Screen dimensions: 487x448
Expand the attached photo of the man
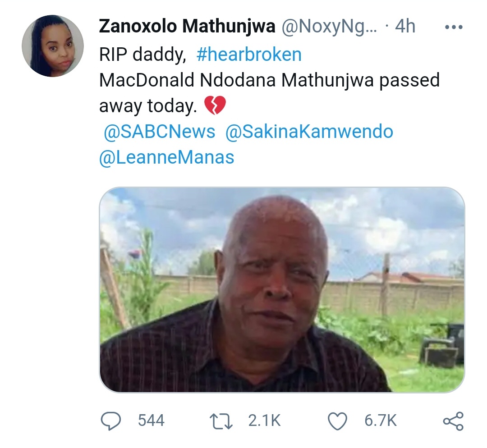pos(281,289)
